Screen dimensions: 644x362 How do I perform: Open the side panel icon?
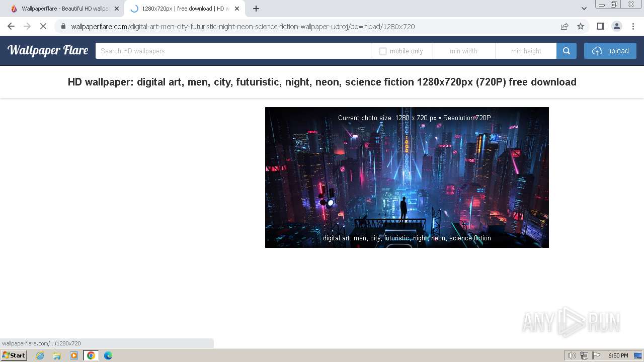600,26
